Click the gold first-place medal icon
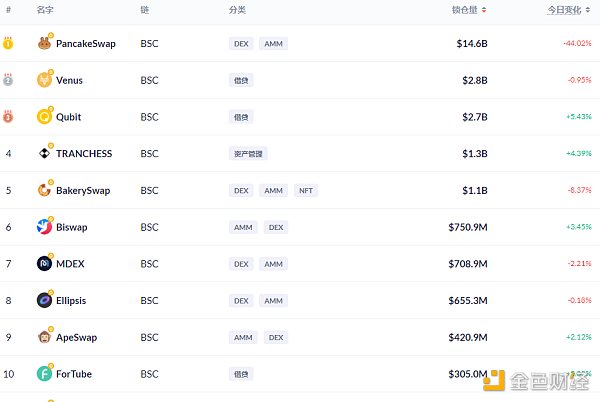600x402 pixels. coord(8,43)
